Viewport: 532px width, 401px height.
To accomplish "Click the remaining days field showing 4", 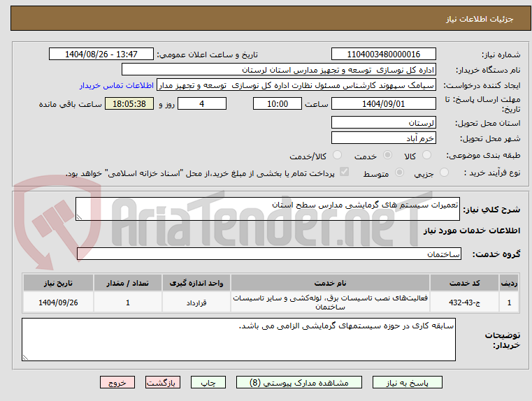I will (202, 103).
